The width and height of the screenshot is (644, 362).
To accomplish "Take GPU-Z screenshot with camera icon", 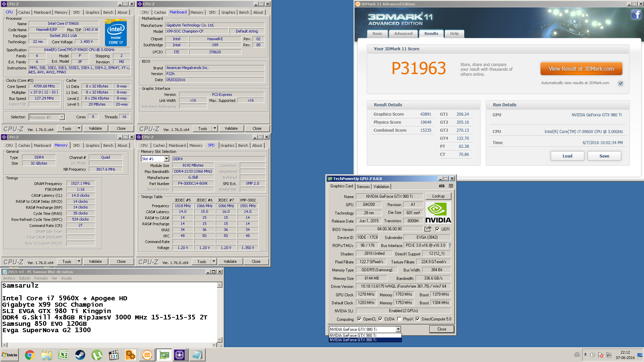I will point(442,186).
